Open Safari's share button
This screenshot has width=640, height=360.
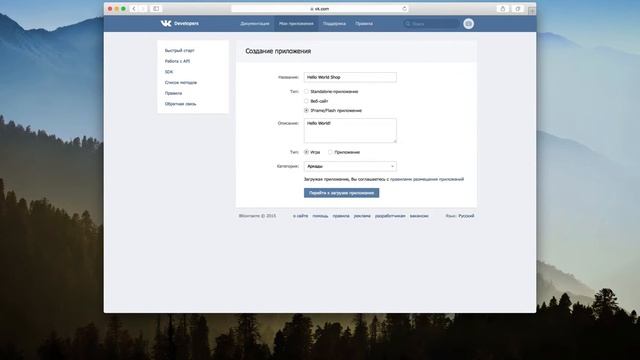click(x=503, y=9)
